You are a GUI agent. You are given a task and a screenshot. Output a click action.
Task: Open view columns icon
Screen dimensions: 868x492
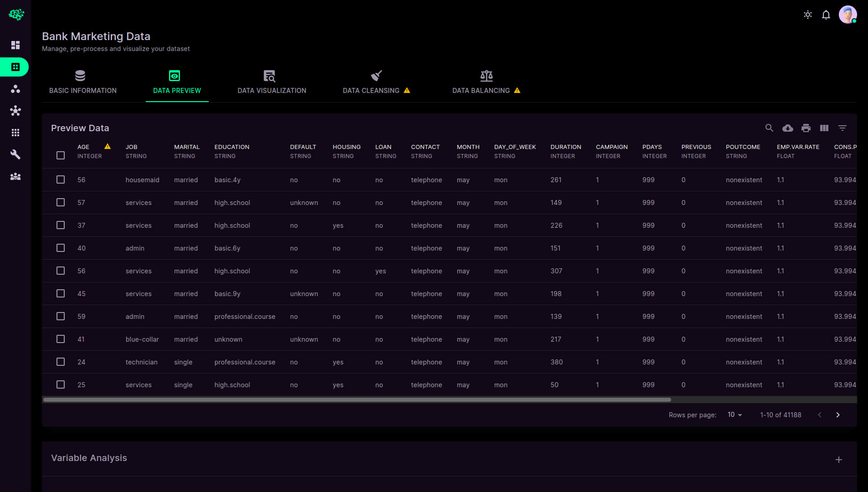pyautogui.click(x=824, y=128)
